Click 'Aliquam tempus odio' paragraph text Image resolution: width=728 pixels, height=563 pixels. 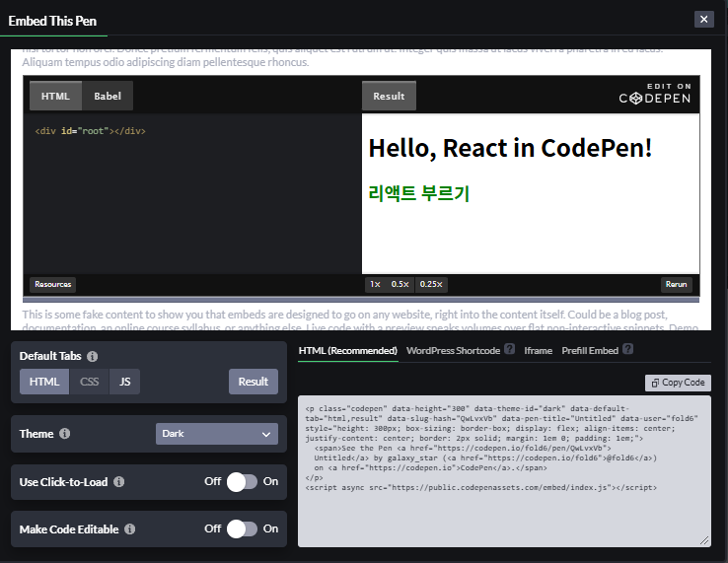166,62
